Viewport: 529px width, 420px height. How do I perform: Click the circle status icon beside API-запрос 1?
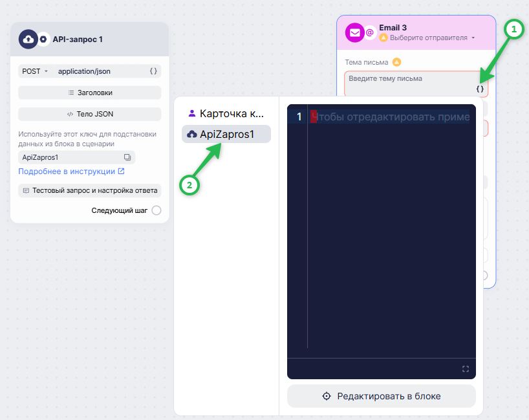[43, 39]
